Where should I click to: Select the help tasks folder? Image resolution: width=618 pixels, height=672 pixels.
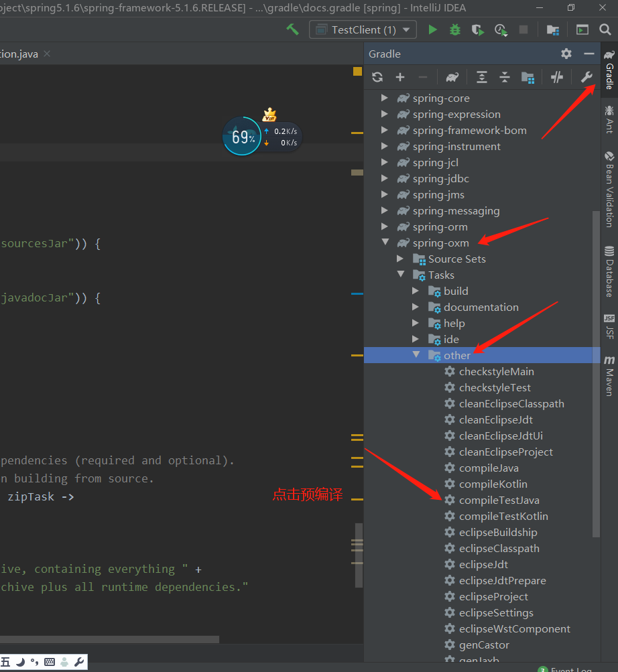(x=454, y=323)
